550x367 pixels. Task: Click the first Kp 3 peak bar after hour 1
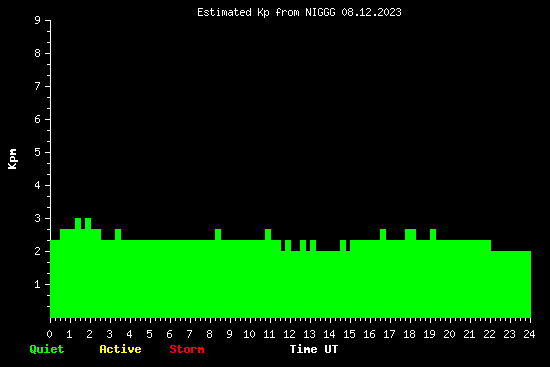[x=78, y=223]
